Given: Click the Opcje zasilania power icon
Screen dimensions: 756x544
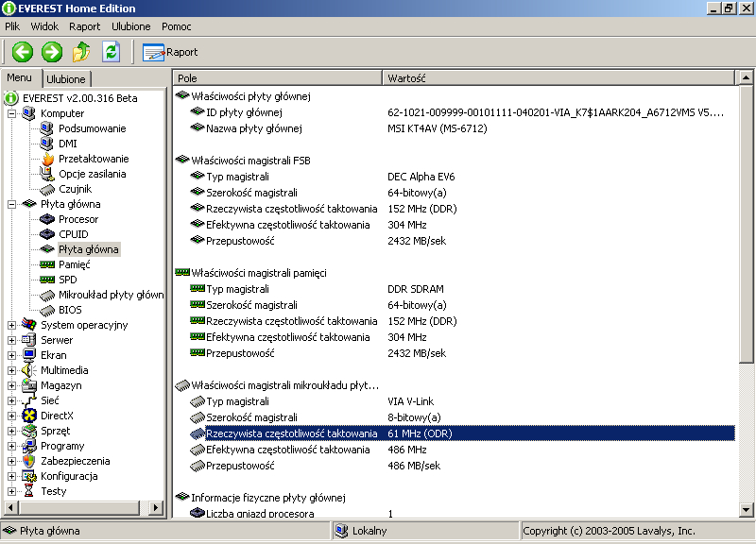Looking at the screenshot, I should point(46,174).
